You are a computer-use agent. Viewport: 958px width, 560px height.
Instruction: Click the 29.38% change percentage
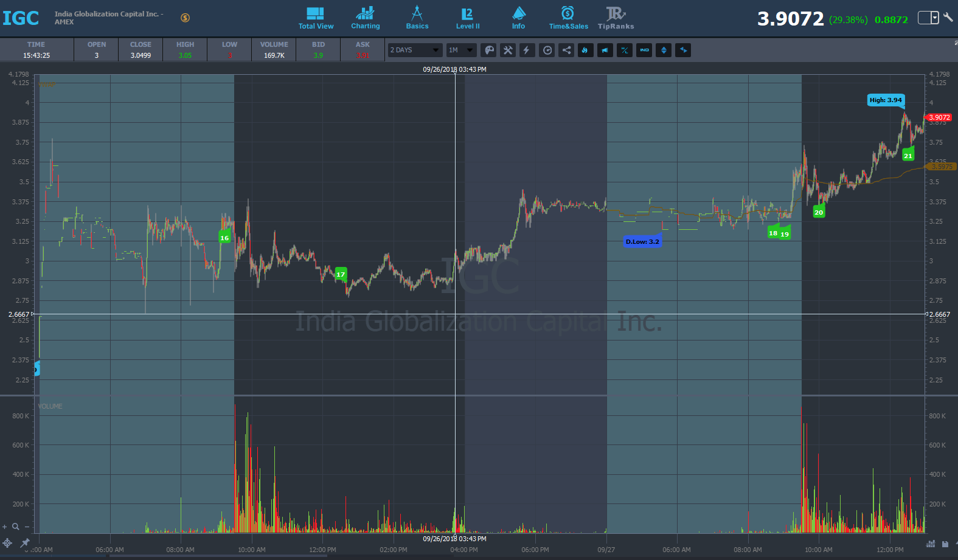[849, 19]
